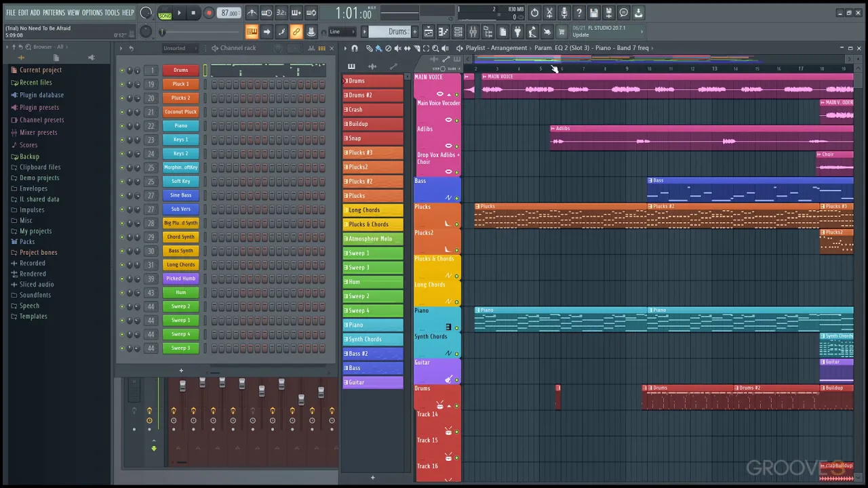Mute the Plucks playlist track
This screenshot has width=868, height=488.
pyautogui.click(x=456, y=224)
